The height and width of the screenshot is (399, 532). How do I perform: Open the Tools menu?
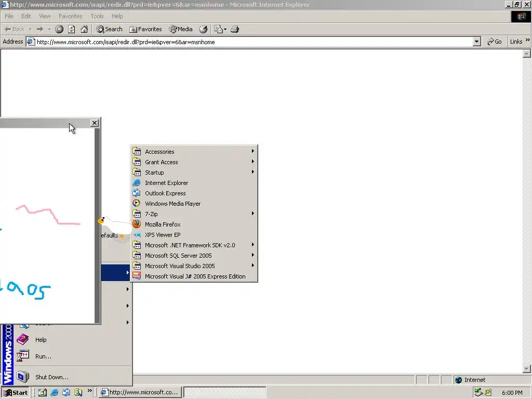click(97, 16)
